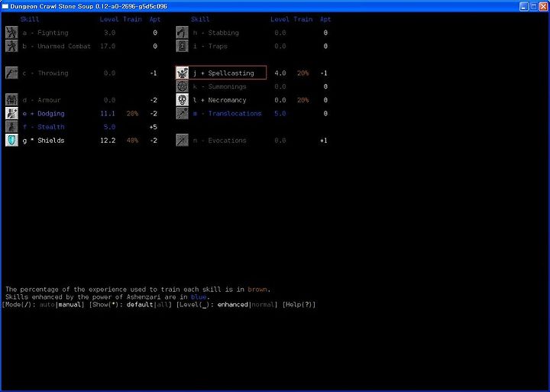Click the Necromancy skull icon
Viewport: 550px width, 392px height.
[x=182, y=100]
